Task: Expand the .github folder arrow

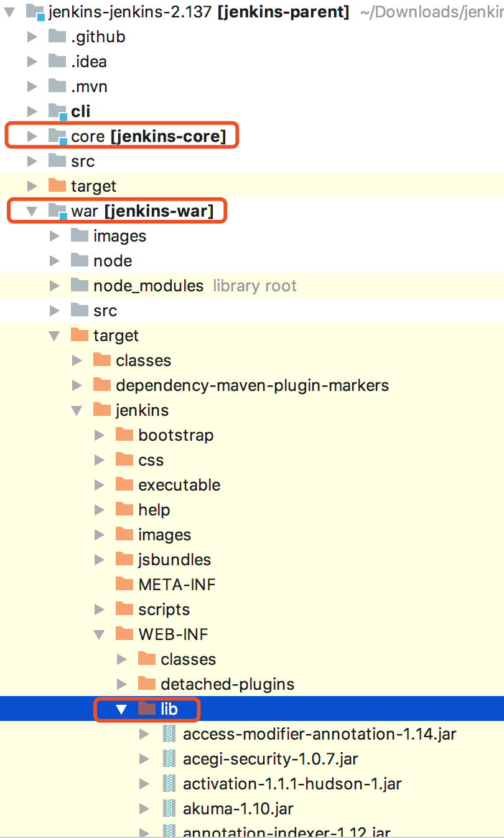Action: click(x=32, y=37)
